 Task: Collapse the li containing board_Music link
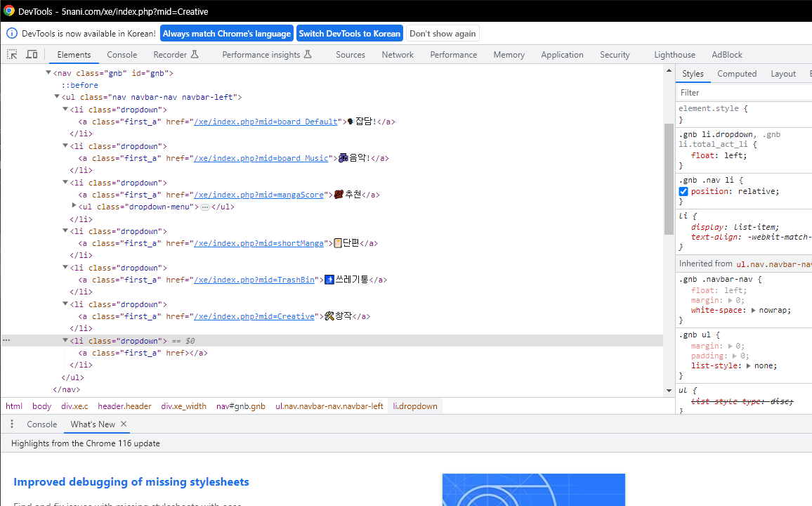[x=65, y=146]
